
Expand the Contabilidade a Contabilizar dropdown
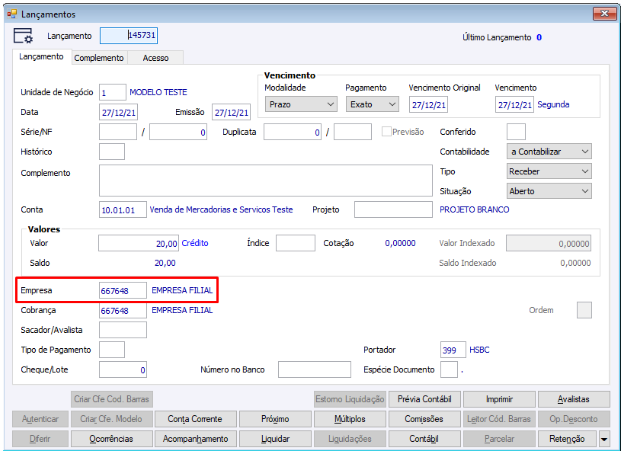(x=549, y=151)
